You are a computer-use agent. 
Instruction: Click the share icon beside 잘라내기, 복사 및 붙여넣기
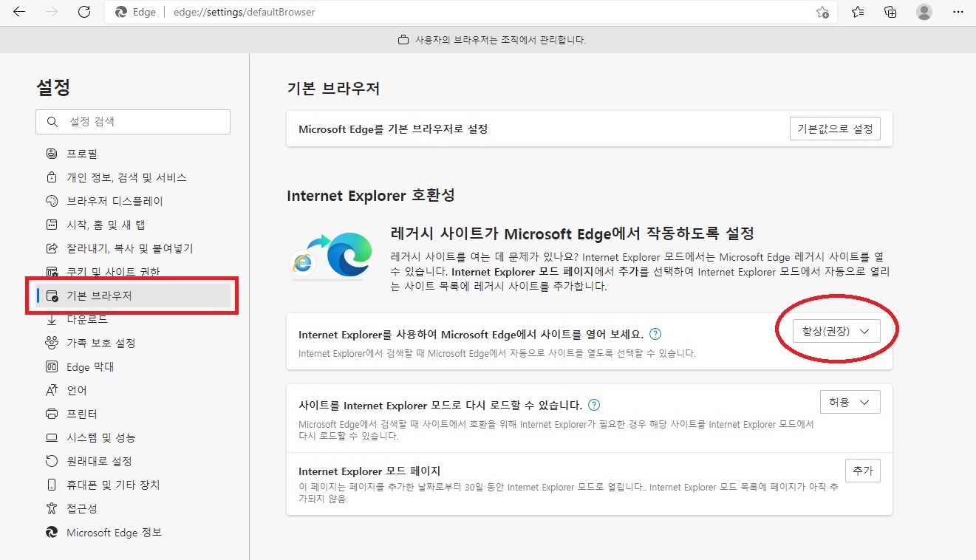pyautogui.click(x=52, y=248)
